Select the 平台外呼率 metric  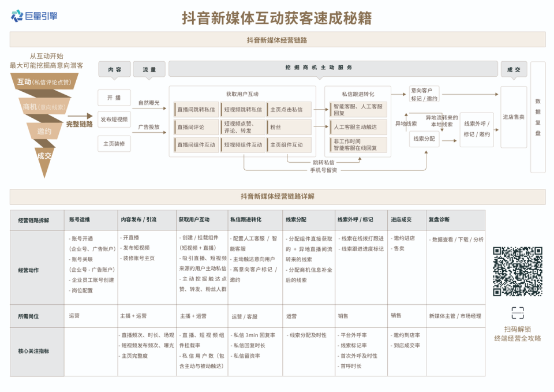(x=352, y=335)
